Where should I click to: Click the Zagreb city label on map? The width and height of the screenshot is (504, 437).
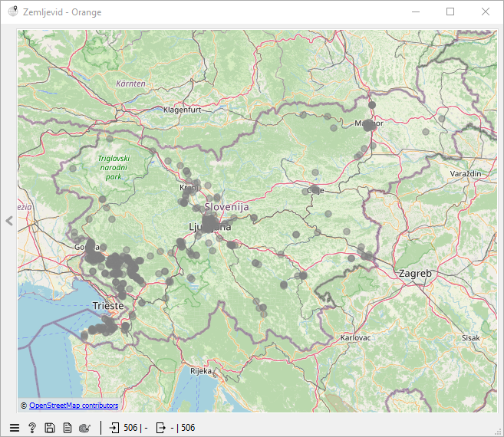[x=415, y=274]
